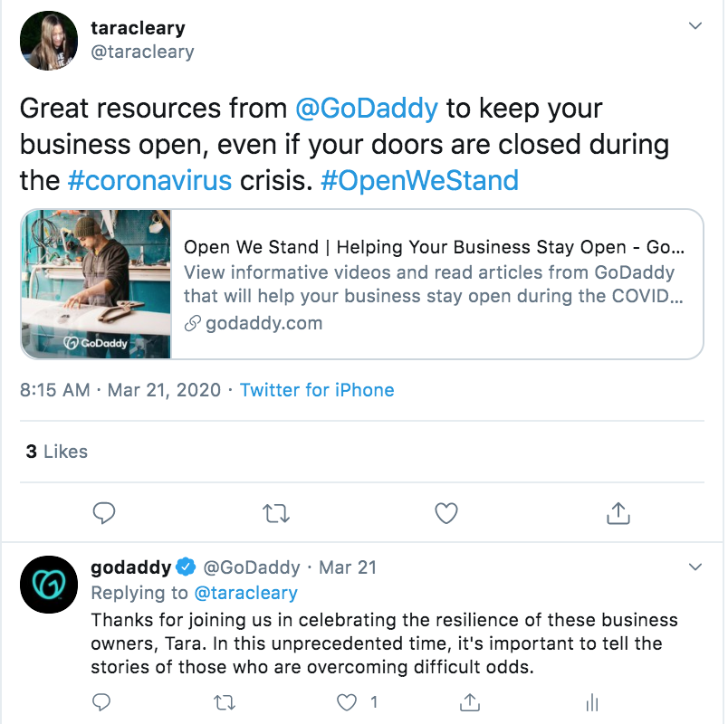The height and width of the screenshot is (724, 728).
Task: View the 3 Likes list
Action: [x=56, y=451]
